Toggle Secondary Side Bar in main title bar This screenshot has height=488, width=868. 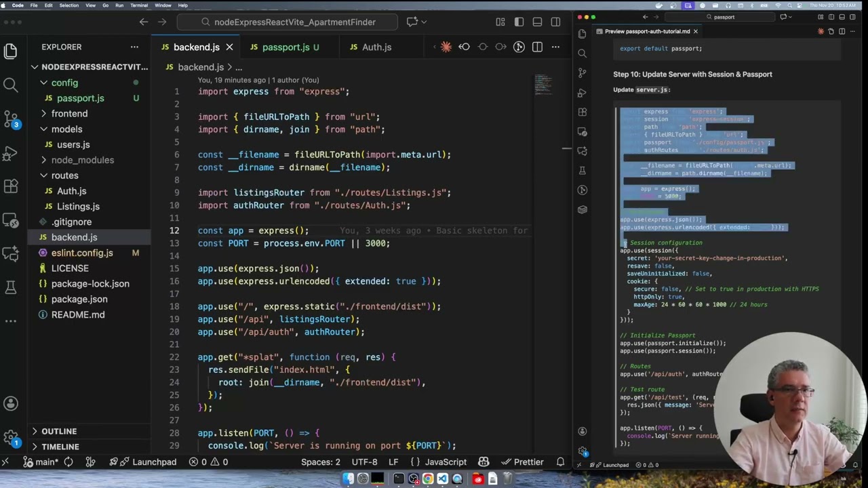[x=555, y=22]
